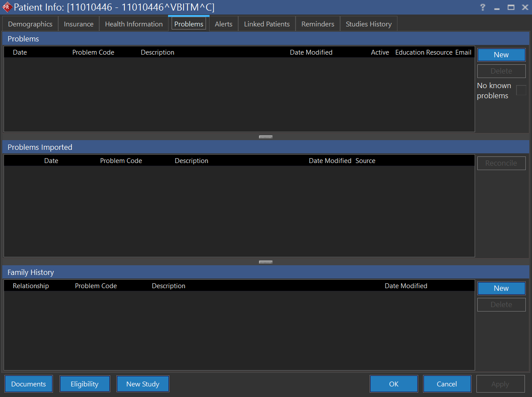Click Delete in the Problems section
Image resolution: width=532 pixels, height=397 pixels.
click(501, 71)
